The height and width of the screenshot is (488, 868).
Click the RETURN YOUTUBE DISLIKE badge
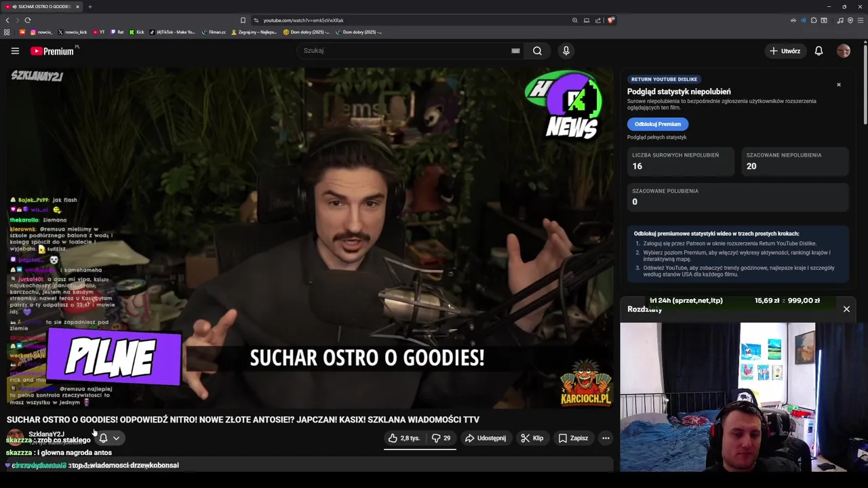coord(664,79)
